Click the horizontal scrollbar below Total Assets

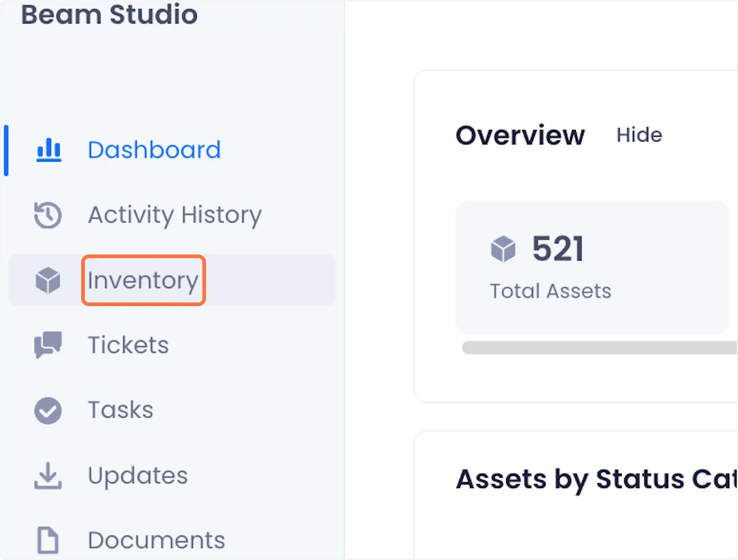click(x=600, y=348)
